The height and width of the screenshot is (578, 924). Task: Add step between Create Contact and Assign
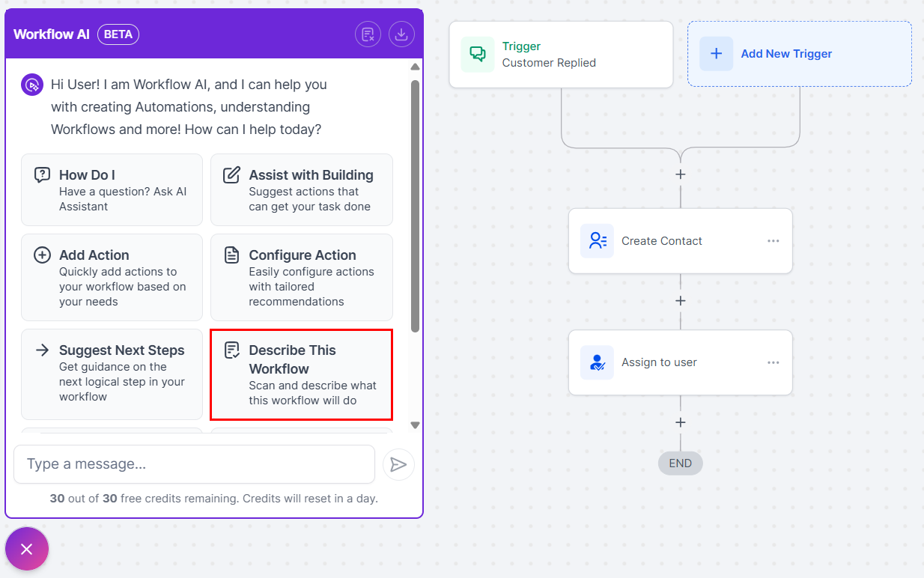pyautogui.click(x=680, y=301)
